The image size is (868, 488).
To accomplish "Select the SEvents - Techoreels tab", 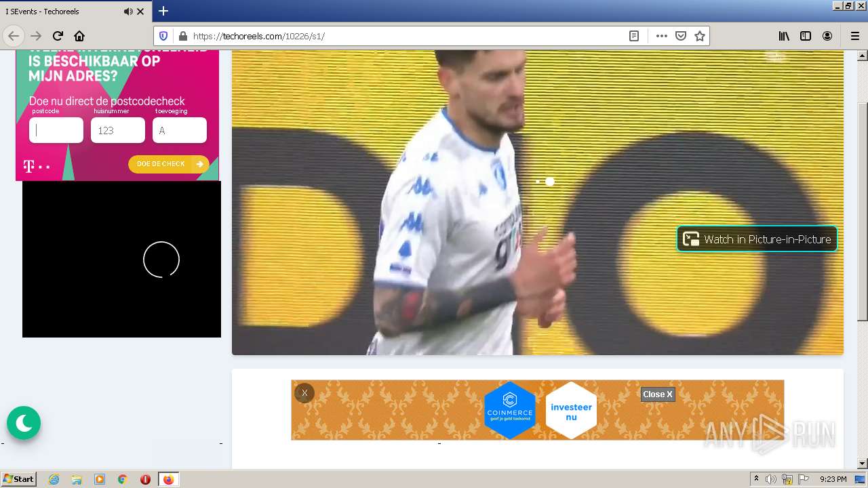I will point(76,12).
